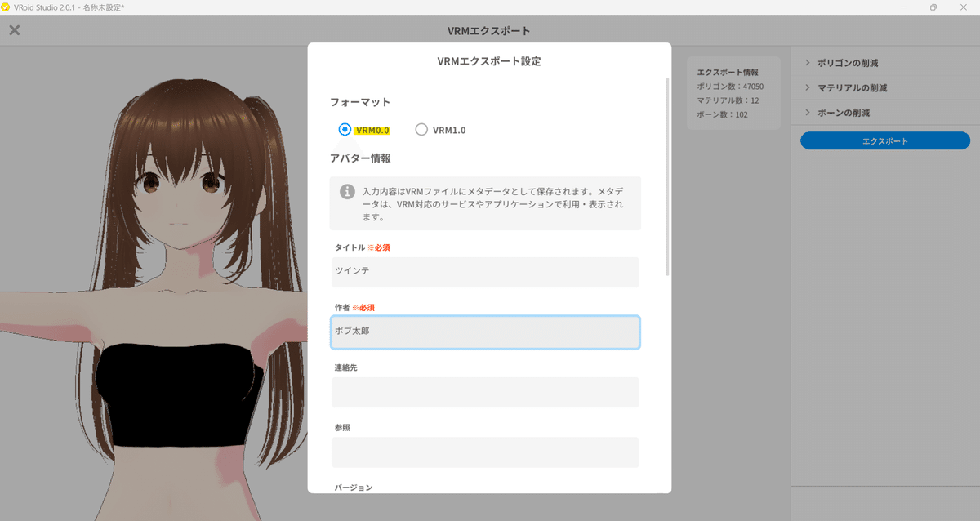Click the タイトル input field containing ツインテ
Viewport: 980px width, 521px height.
(x=485, y=272)
